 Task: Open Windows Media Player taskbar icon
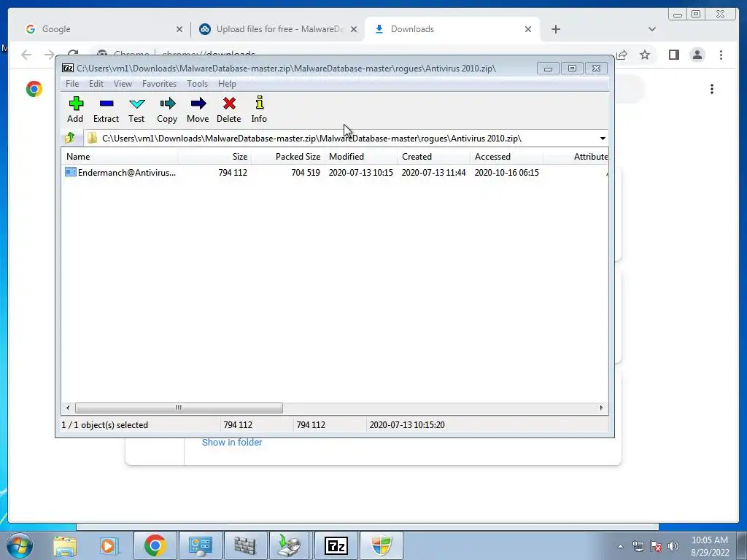pos(109,545)
